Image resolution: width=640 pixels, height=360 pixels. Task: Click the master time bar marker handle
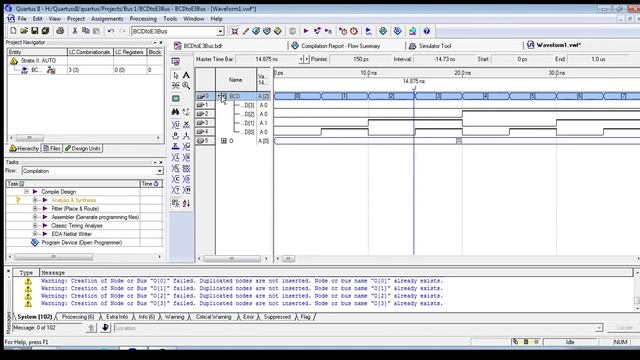414,87
